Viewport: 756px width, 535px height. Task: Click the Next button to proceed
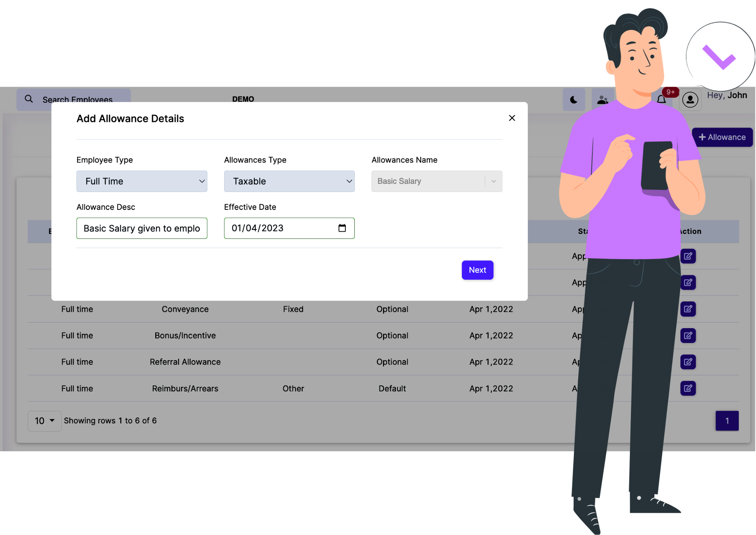(x=477, y=270)
